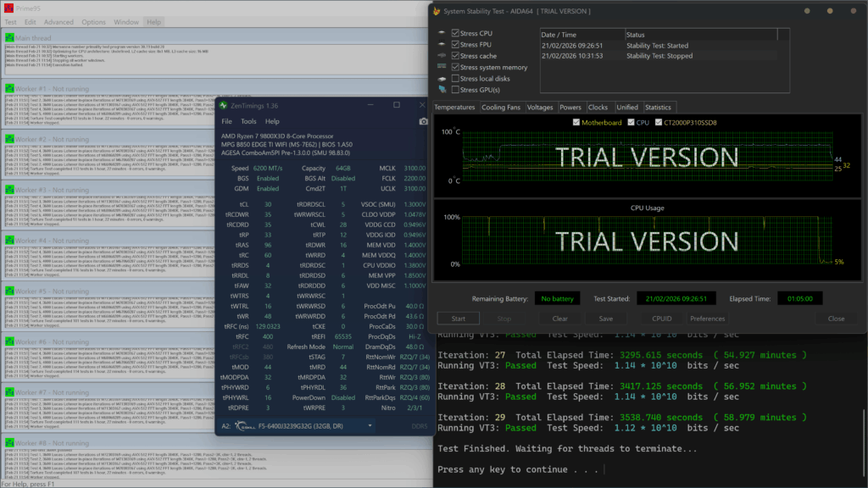The height and width of the screenshot is (488, 868).
Task: Switch to the Cooling Fans tab
Action: point(500,108)
